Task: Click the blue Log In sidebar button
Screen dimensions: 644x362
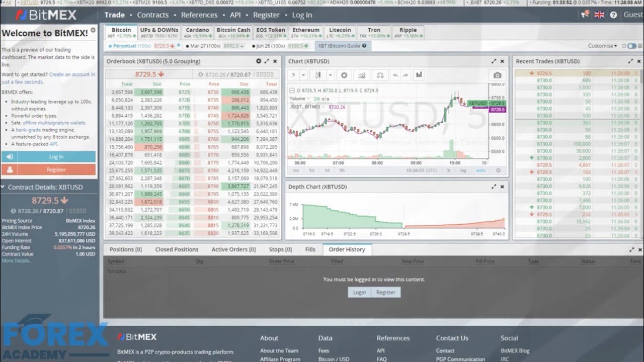Action: point(48,157)
